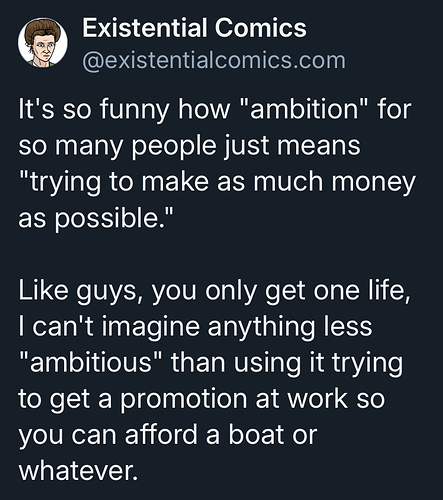Click the line "Like guys, you only get one life,"
This screenshot has width=443, height=500.
tap(214, 291)
